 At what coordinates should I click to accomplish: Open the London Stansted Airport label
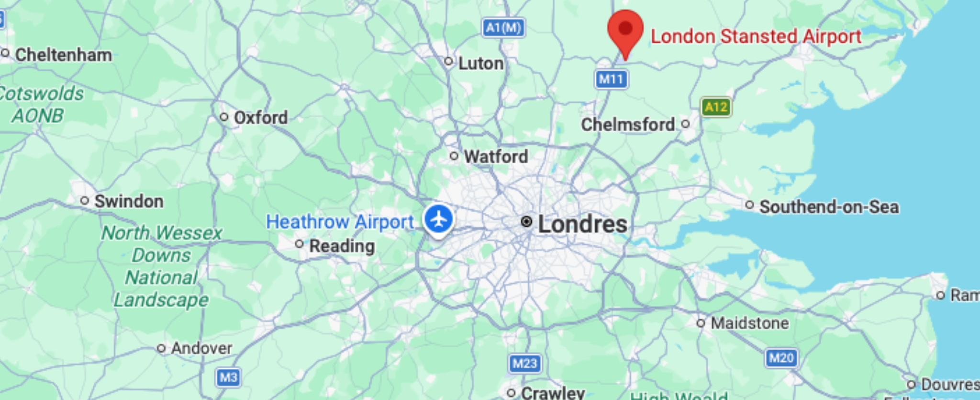(756, 36)
